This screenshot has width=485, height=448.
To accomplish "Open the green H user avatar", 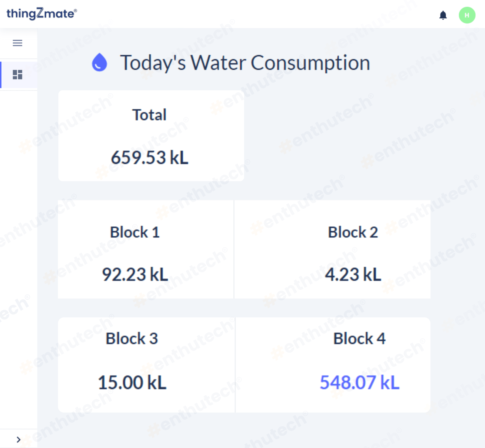I will tap(467, 15).
